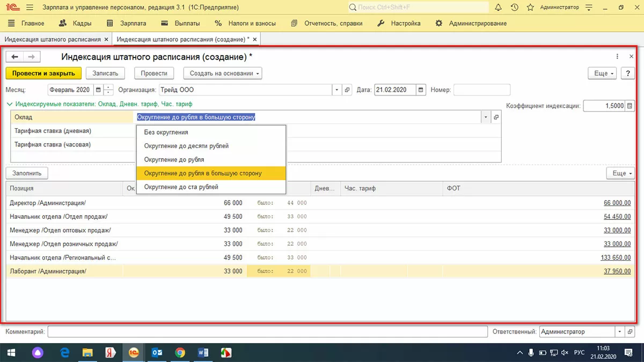Image resolution: width=644 pixels, height=362 pixels.
Task: Switch to the first Индексация штатного расписания tab
Action: click(53, 40)
